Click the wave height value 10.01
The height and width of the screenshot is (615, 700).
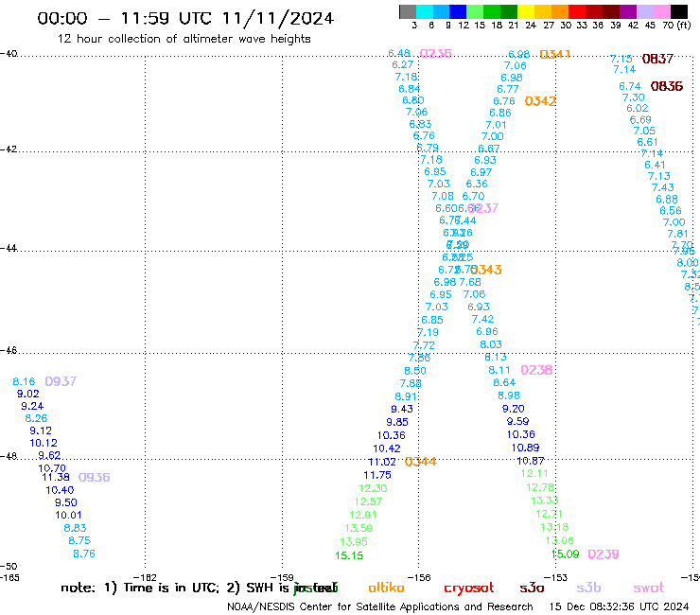[x=68, y=516]
